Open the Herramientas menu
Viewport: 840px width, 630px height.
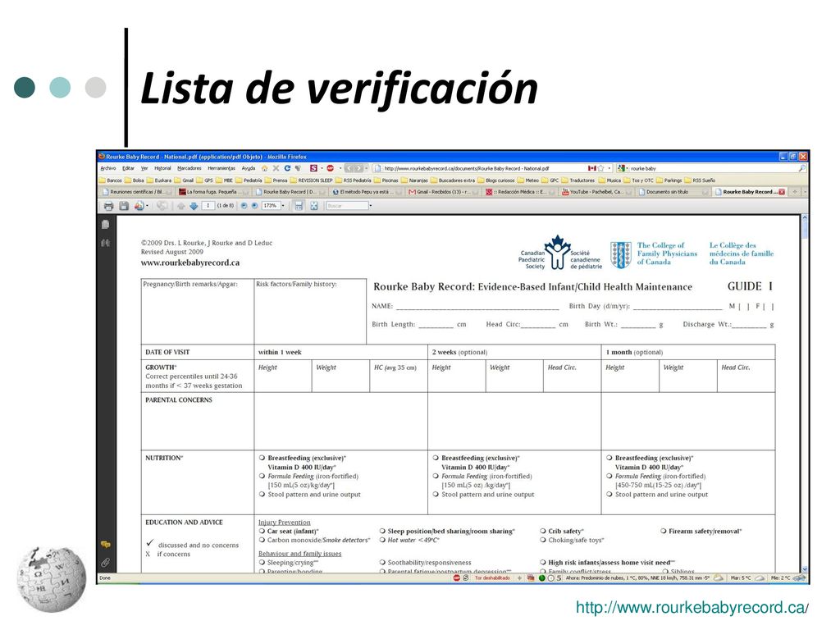tap(221, 168)
